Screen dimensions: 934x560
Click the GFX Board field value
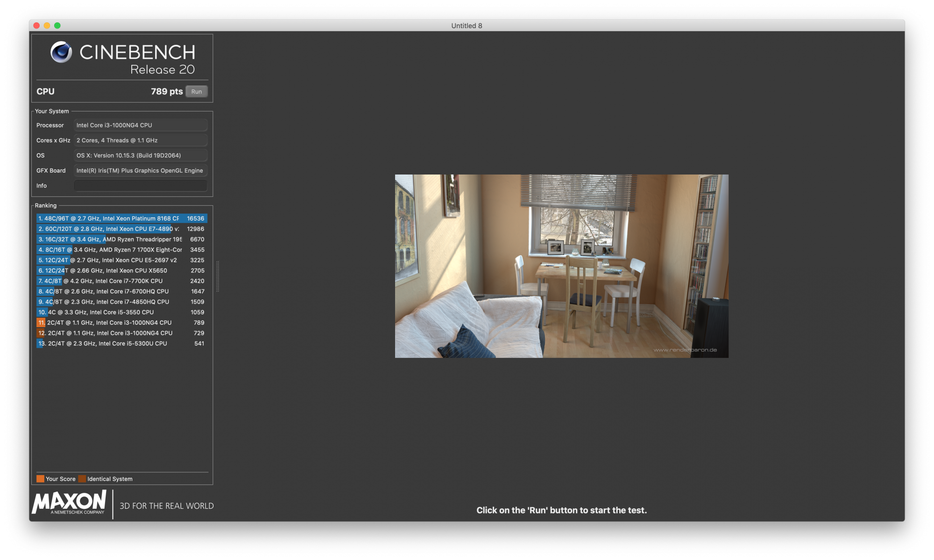[141, 171]
